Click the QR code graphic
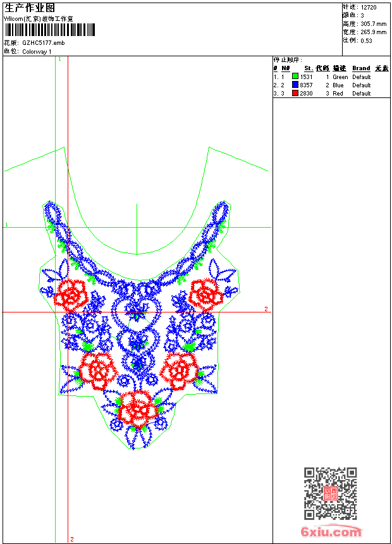Screen dimensions: 392x544 pos(331,493)
